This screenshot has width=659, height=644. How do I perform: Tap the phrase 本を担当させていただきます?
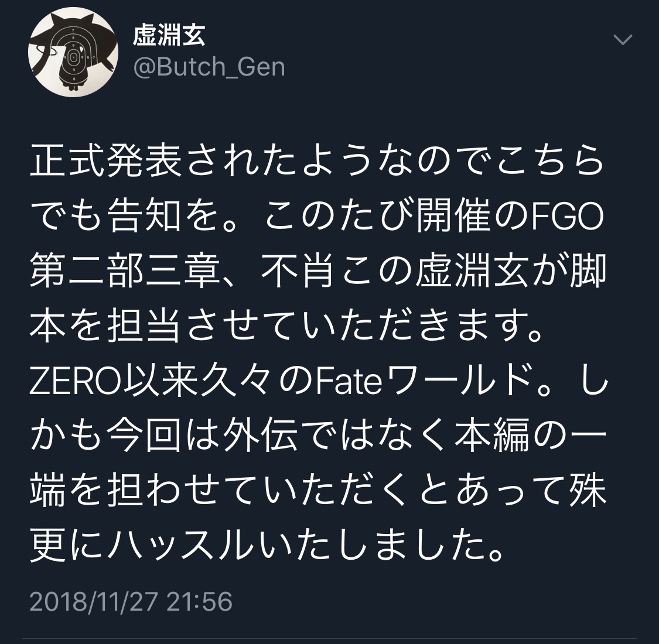coord(278,328)
